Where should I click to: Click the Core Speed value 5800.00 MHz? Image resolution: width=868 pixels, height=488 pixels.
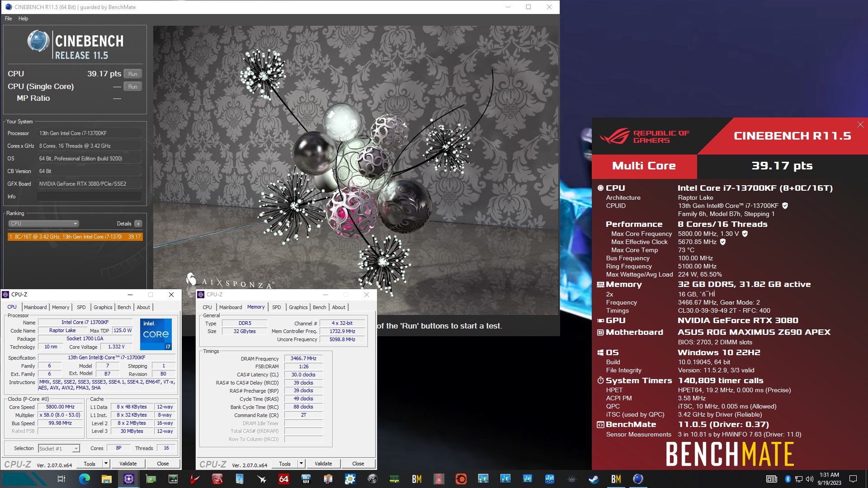pos(60,407)
